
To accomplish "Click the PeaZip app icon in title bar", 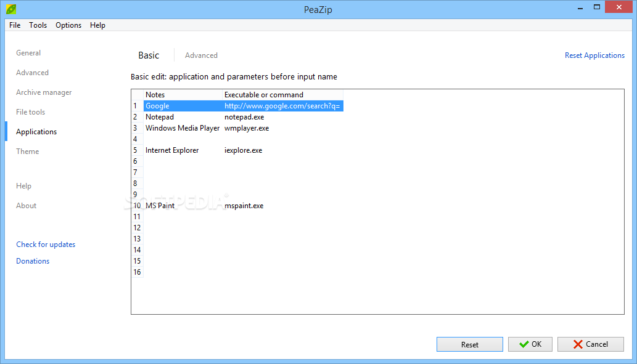I will [11, 9].
